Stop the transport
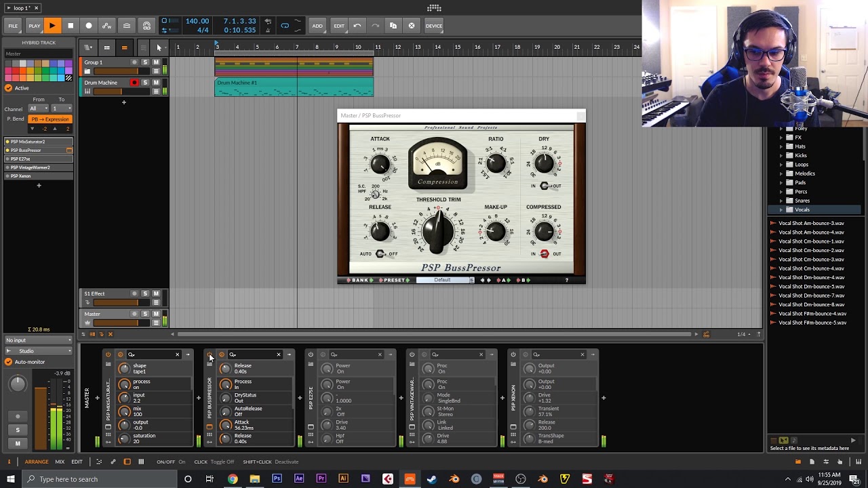Screen dimensions: 868x488 point(71,26)
